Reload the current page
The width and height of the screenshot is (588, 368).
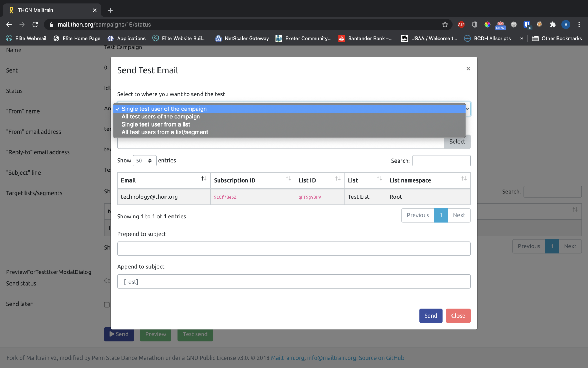click(x=35, y=25)
